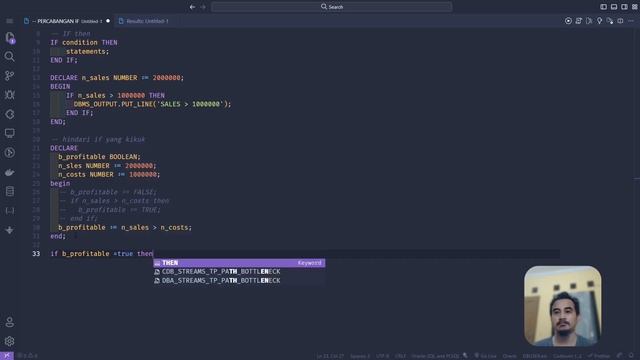Click the 'n_sles NUMBER := 2000000;' line

(107, 166)
